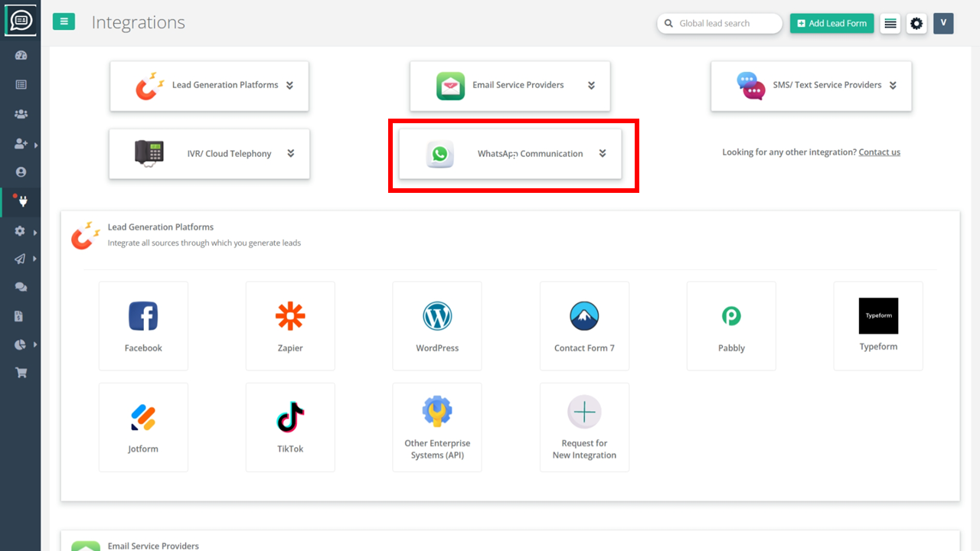Open the TikTok integration tile
The image size is (980, 551).
click(x=290, y=427)
